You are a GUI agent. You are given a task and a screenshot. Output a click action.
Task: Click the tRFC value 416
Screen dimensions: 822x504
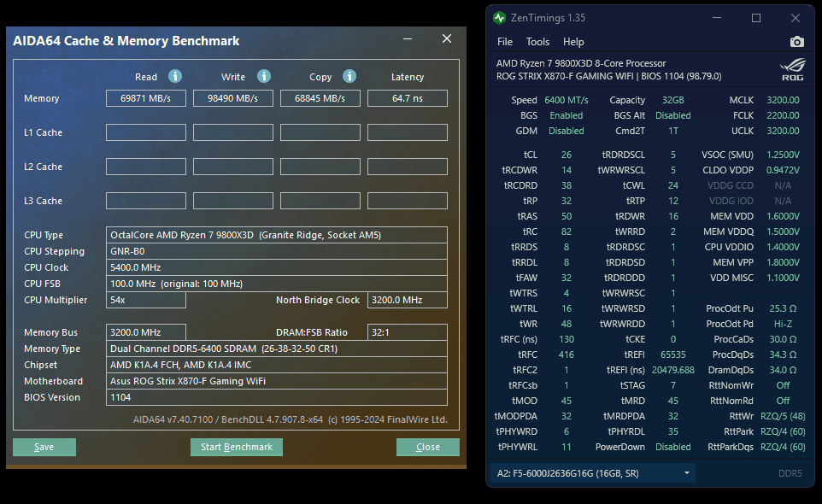567,355
